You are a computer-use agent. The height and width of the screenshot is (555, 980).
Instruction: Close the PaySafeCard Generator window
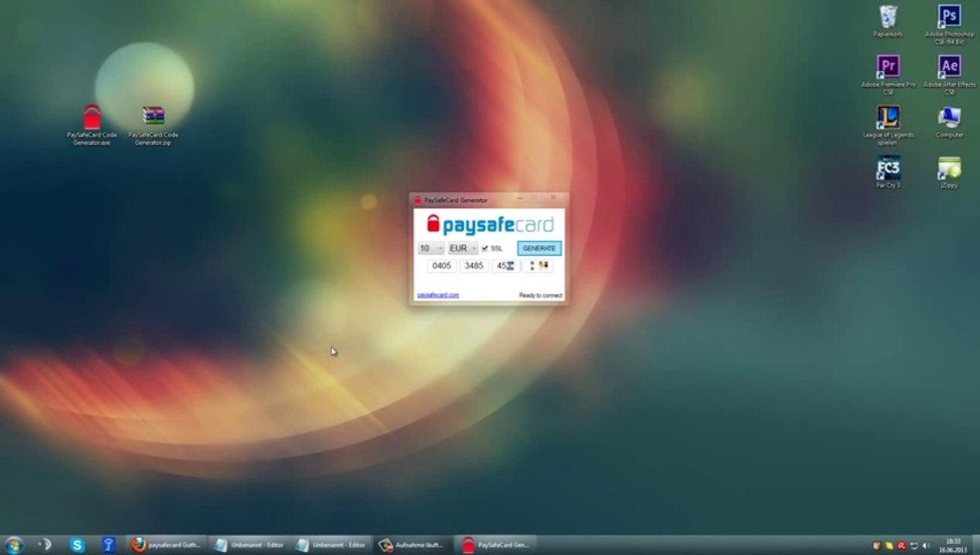pyautogui.click(x=553, y=198)
